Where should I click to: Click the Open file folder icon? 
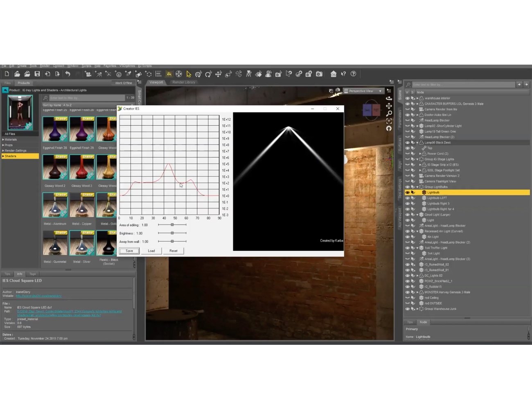pos(17,74)
